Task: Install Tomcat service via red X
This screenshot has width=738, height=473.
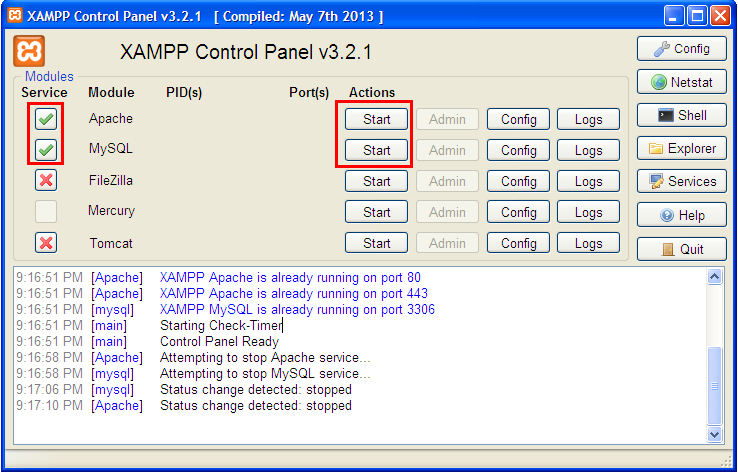Action: tap(46, 243)
